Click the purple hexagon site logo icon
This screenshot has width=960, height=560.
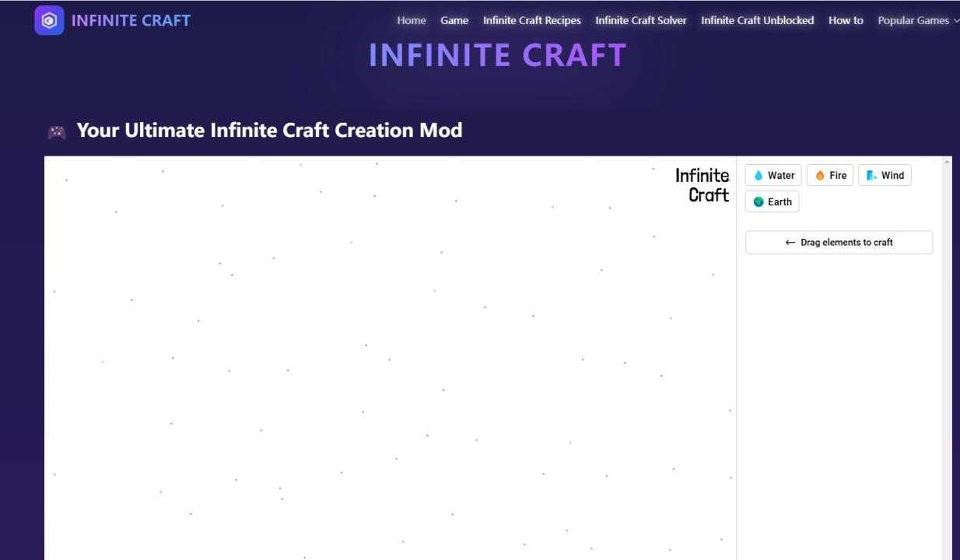point(49,20)
